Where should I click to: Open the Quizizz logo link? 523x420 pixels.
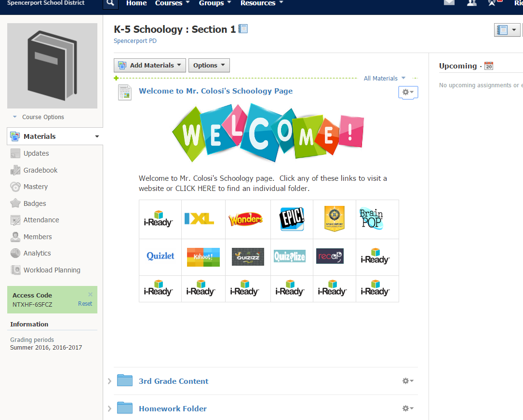point(248,257)
